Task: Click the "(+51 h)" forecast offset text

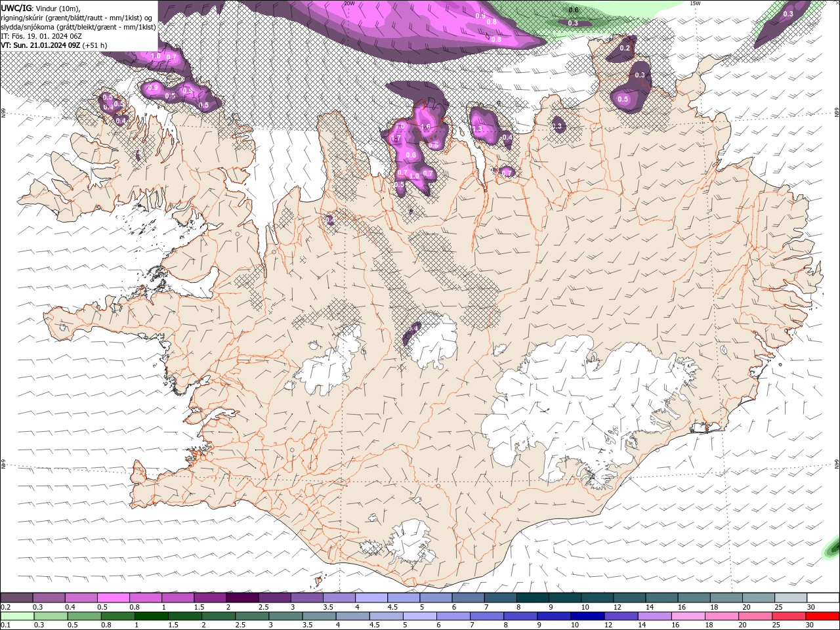Action: (x=95, y=45)
